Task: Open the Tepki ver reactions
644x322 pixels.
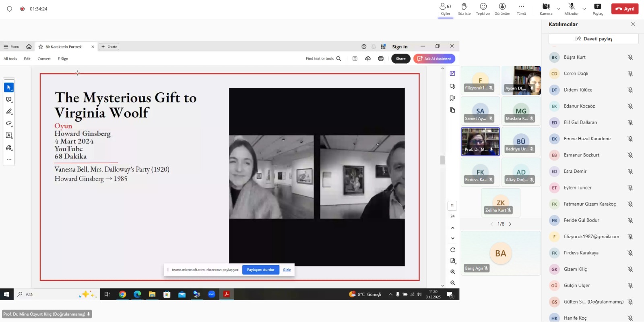Action: (483, 9)
